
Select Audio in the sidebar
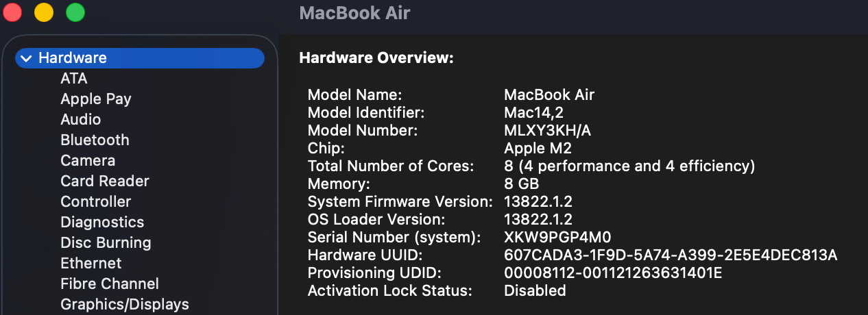pyautogui.click(x=81, y=120)
